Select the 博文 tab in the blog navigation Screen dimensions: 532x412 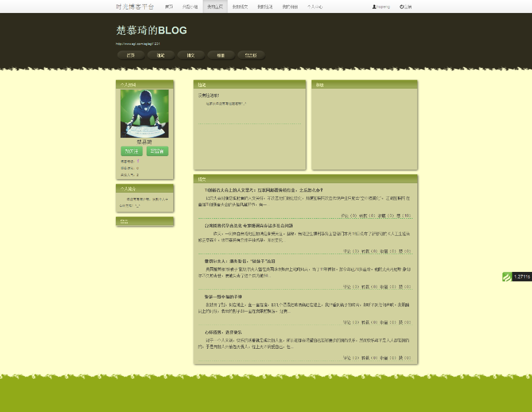tap(190, 55)
